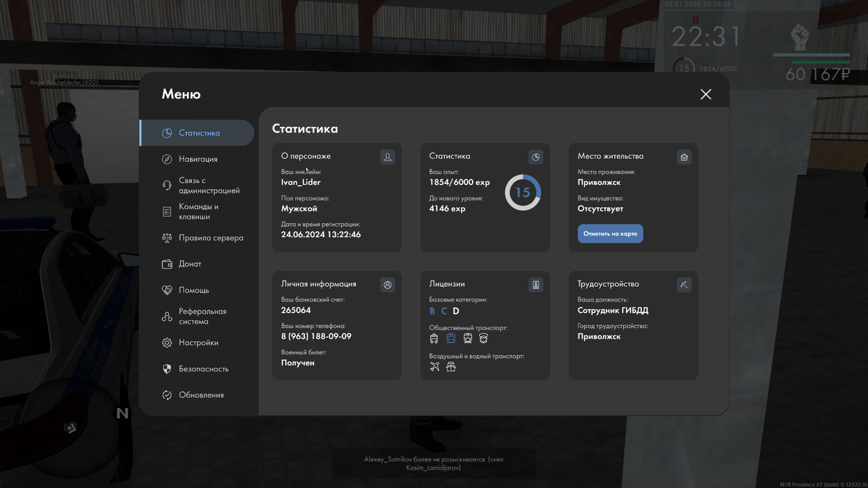Click the Приволжск residence value
Viewport: 868px width, 488px height.
click(599, 182)
